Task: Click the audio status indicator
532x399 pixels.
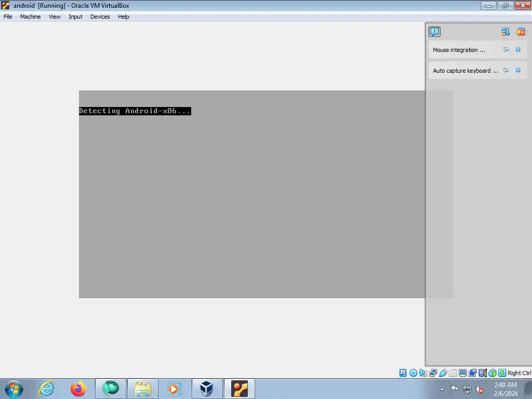Action: tap(423, 373)
